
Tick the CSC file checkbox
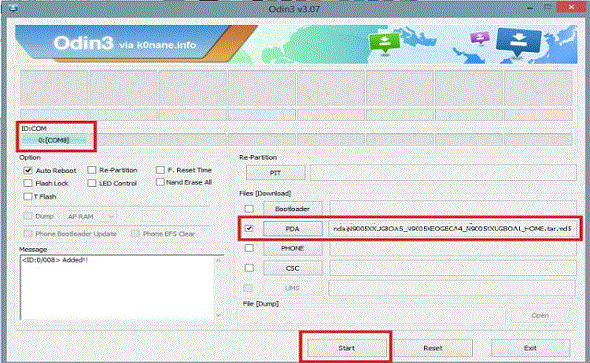coord(249,268)
